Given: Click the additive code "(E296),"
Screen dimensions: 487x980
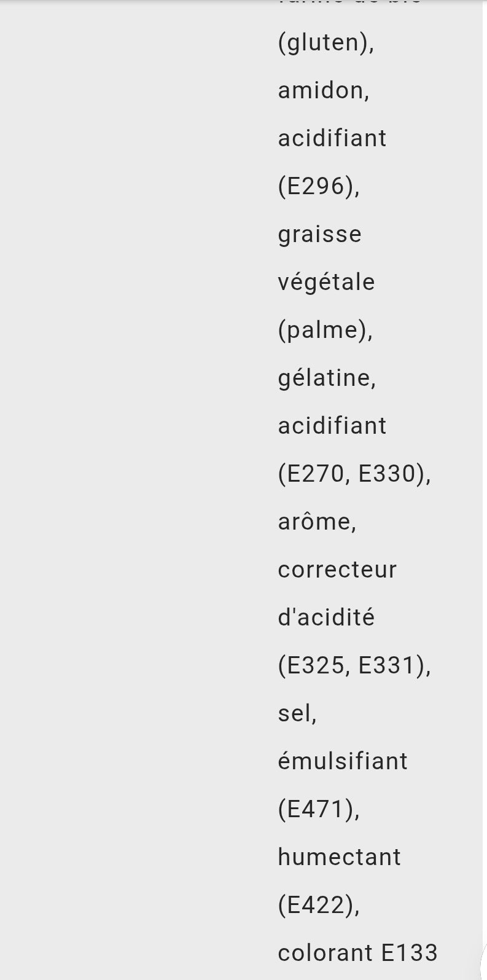Looking at the screenshot, I should point(319,186).
